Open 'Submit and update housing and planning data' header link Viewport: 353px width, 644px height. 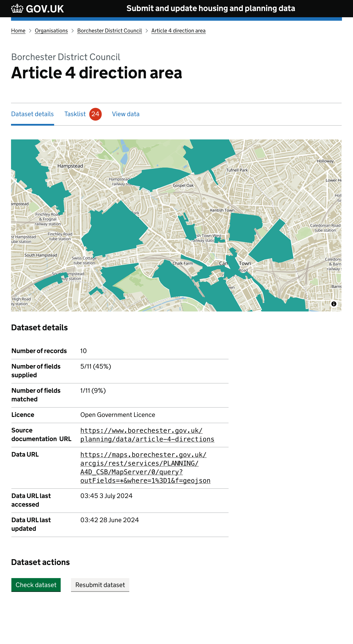click(211, 8)
